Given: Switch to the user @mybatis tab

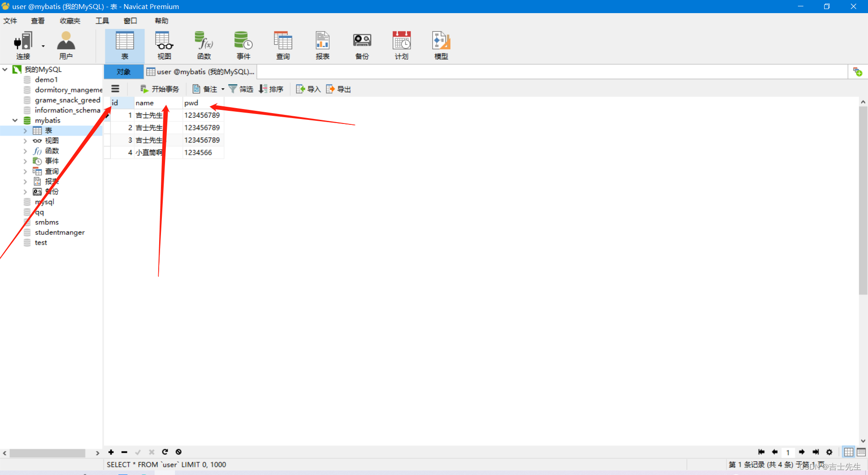Looking at the screenshot, I should [201, 72].
